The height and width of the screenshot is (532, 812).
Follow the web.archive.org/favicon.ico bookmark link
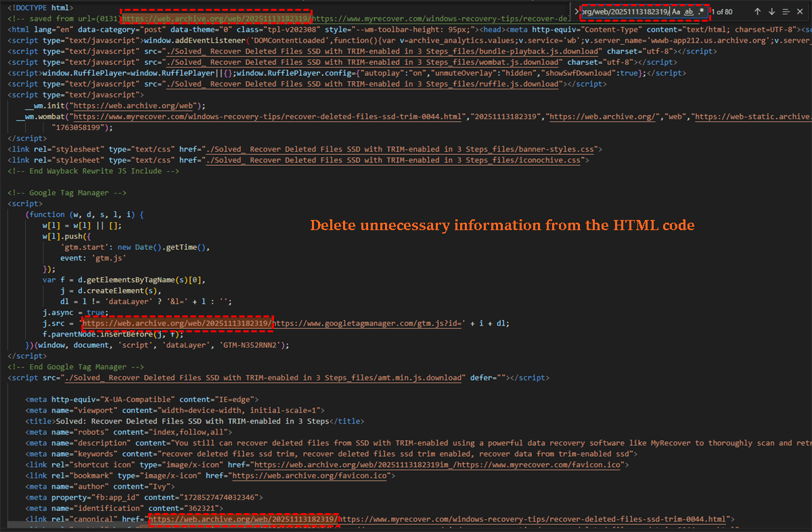coord(310,476)
